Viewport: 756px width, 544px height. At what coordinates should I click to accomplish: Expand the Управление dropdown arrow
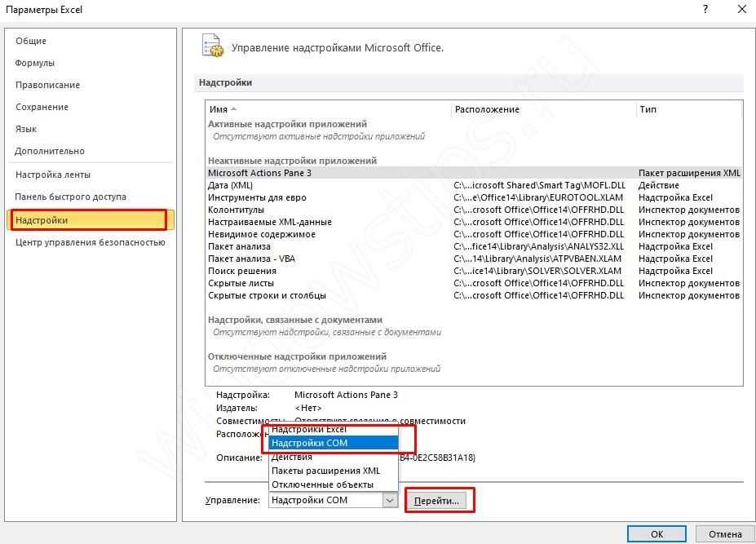390,501
